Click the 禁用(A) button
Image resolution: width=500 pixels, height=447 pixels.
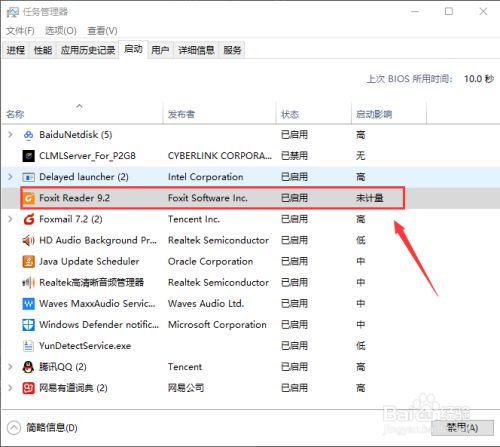click(x=463, y=427)
